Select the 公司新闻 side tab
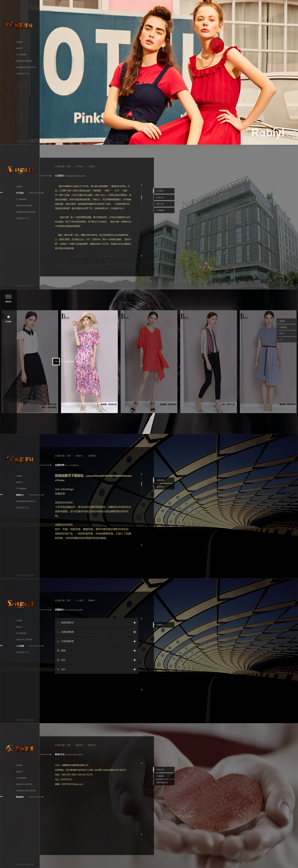 164,210
